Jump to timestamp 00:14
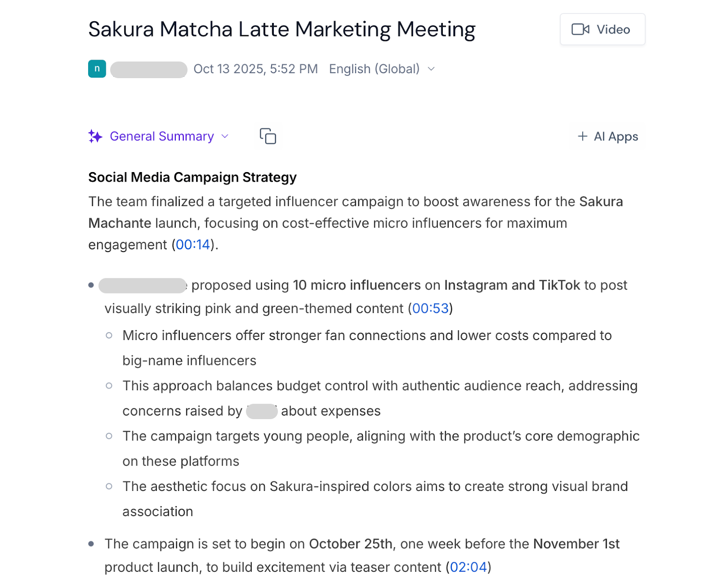723x588 pixels. click(x=192, y=244)
